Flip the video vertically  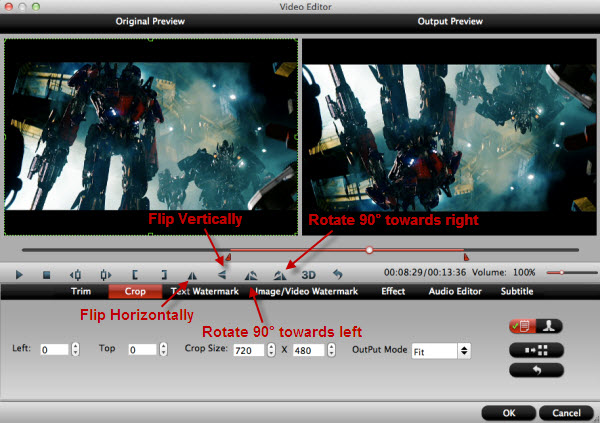pos(222,274)
